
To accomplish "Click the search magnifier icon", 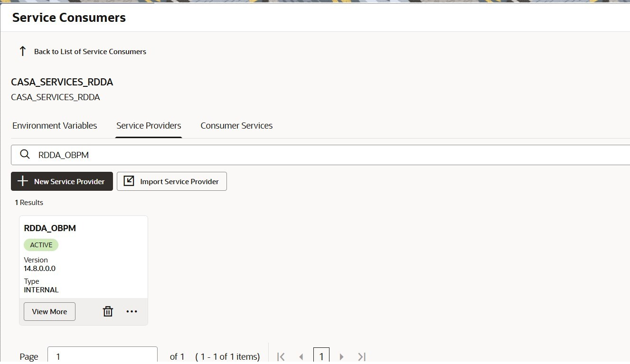I will pos(25,155).
